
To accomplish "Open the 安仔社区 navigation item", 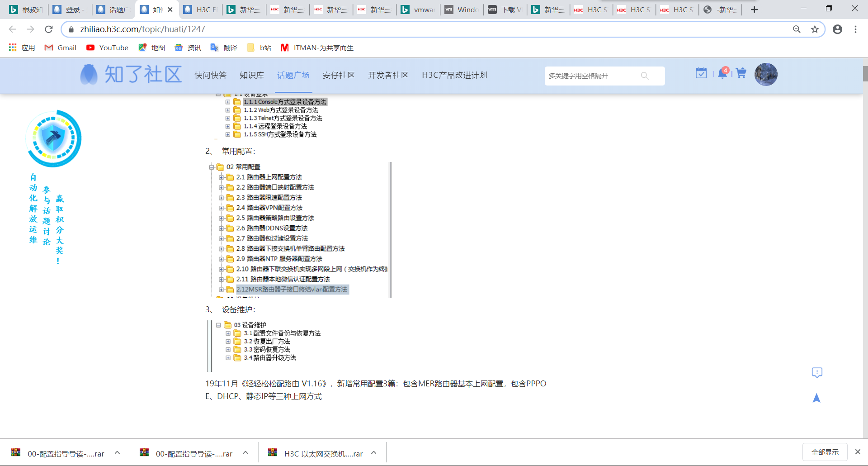I will [x=339, y=75].
